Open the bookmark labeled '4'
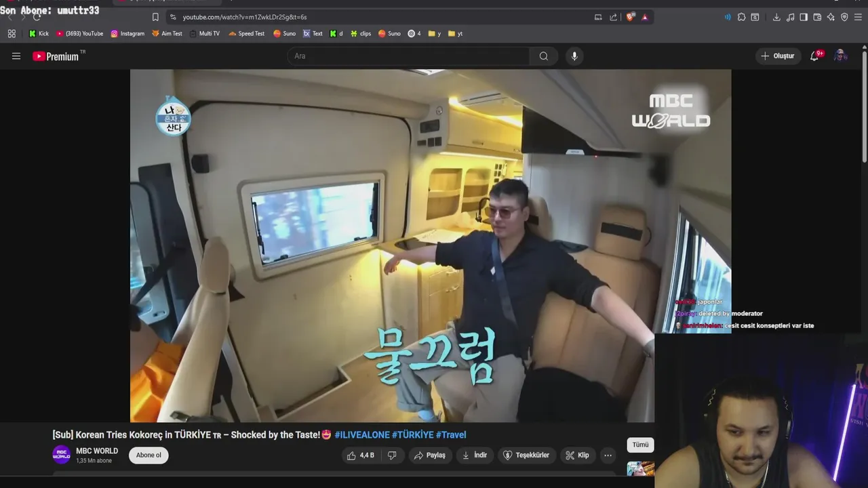 [414, 33]
